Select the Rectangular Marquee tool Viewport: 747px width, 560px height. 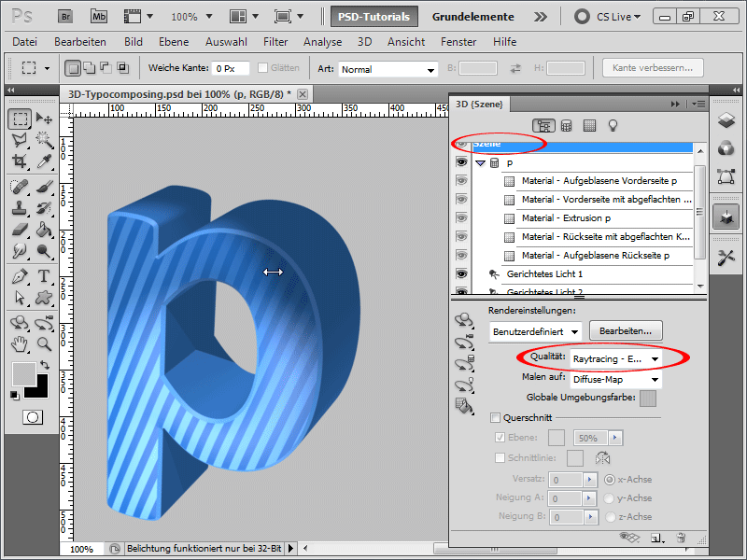[20, 119]
